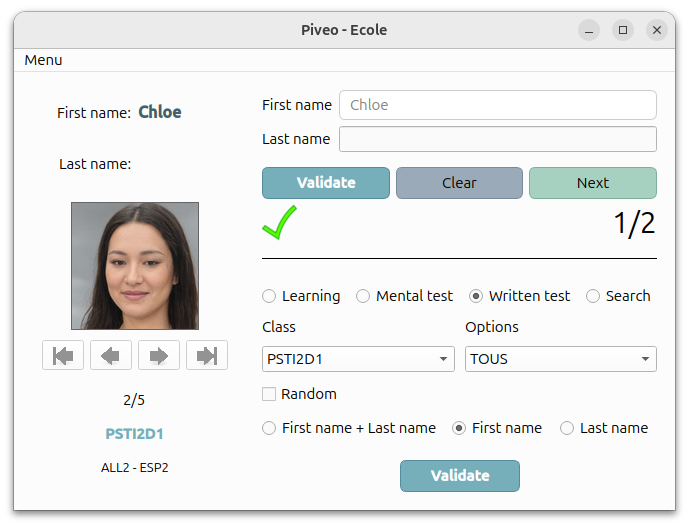This screenshot has width=689, height=527.
Task: Click the green checkmark result icon
Action: click(279, 222)
